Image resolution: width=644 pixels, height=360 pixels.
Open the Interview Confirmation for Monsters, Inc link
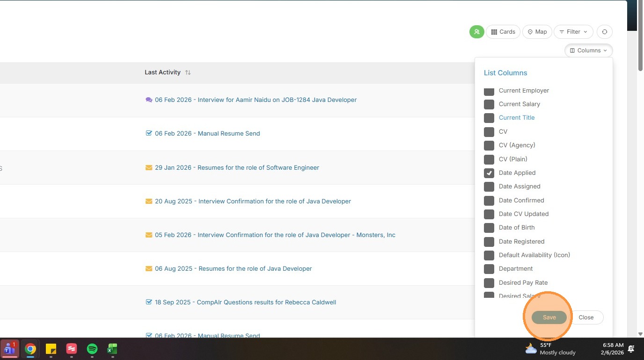[275, 235]
